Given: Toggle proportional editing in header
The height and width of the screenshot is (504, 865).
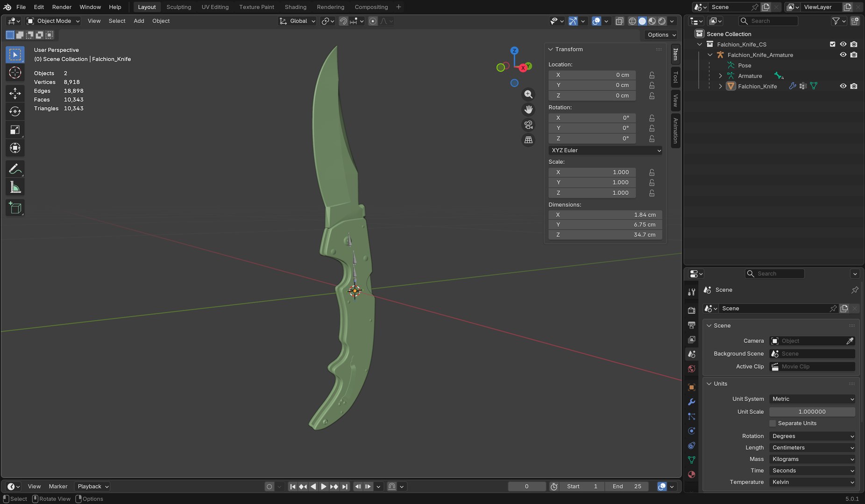Looking at the screenshot, I should point(373,21).
